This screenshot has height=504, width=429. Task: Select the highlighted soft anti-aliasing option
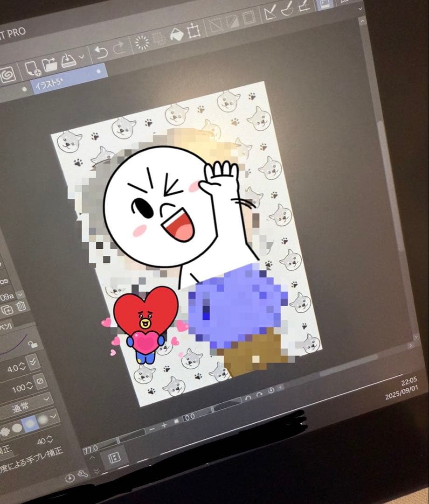(x=29, y=423)
